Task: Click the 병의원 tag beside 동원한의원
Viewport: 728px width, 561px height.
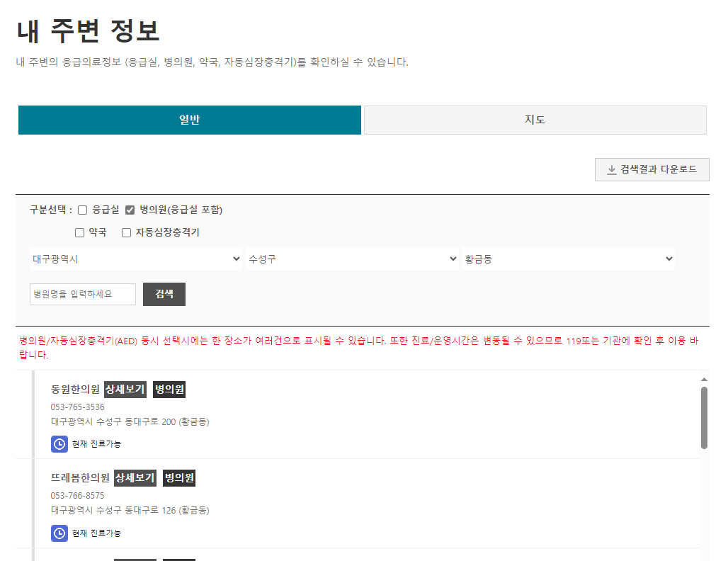Action: click(169, 389)
